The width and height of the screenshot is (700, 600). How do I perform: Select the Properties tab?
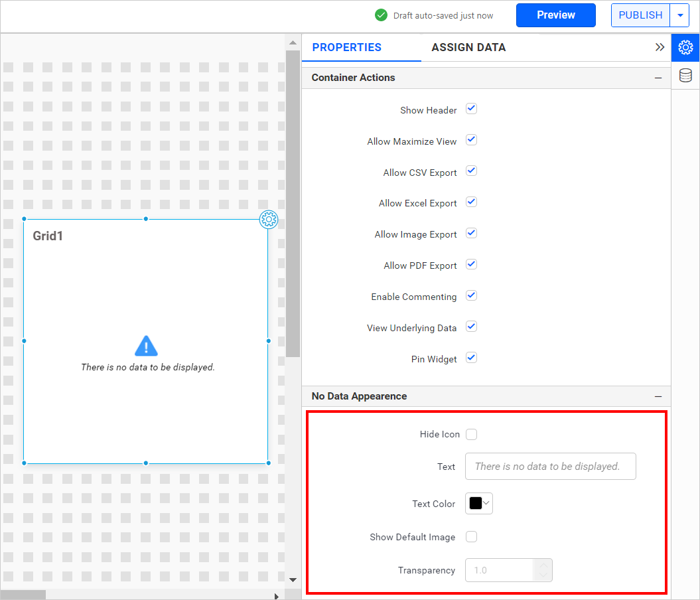click(346, 48)
